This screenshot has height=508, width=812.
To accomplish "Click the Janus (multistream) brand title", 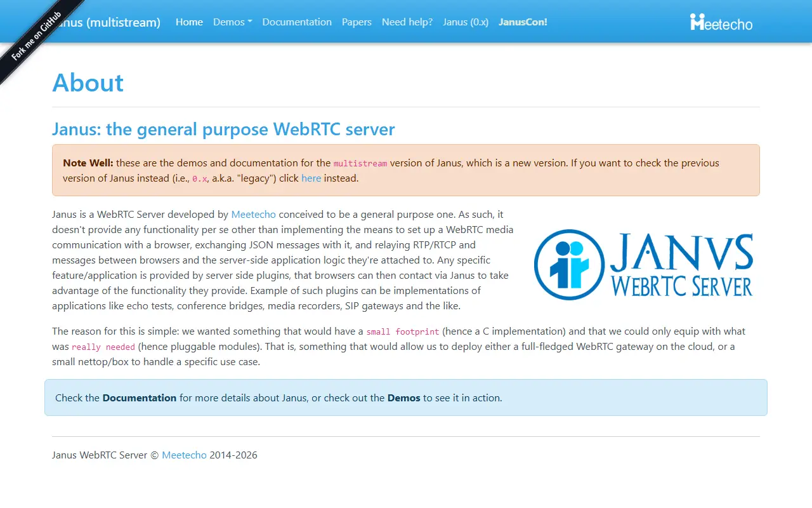I will click(x=107, y=22).
